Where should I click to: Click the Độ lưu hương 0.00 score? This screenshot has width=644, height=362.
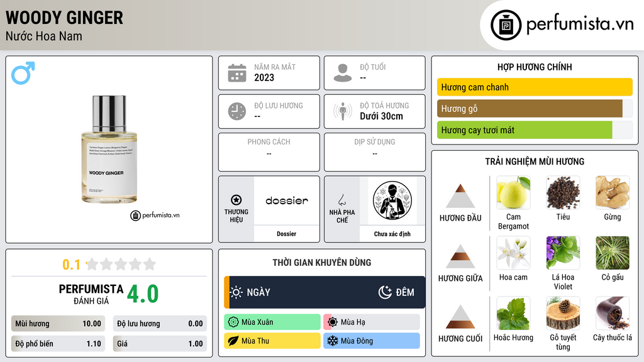coord(160,324)
